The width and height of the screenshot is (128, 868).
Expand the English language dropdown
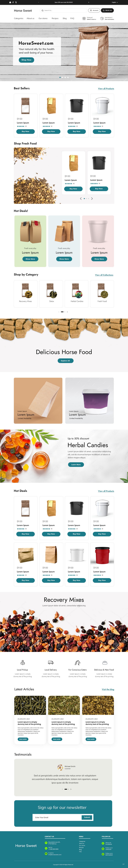pyautogui.click(x=115, y=2)
